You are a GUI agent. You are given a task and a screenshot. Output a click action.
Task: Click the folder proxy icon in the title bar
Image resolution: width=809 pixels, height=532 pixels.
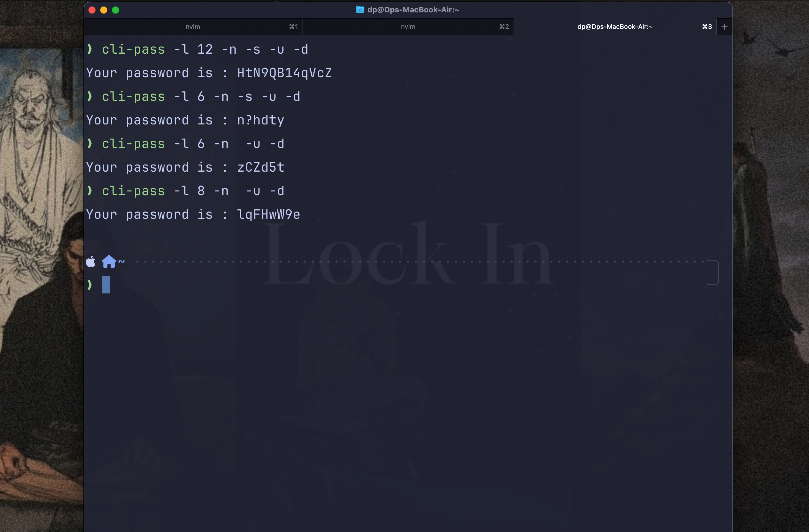pos(360,9)
